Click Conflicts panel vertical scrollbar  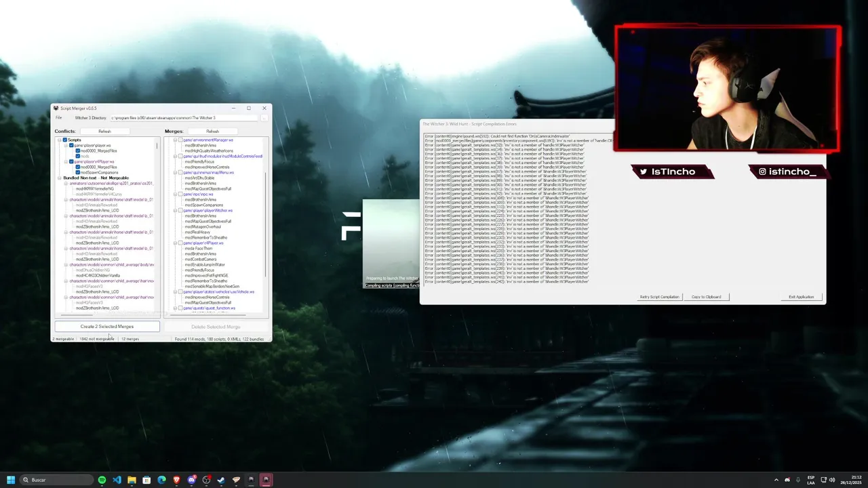pos(157,145)
